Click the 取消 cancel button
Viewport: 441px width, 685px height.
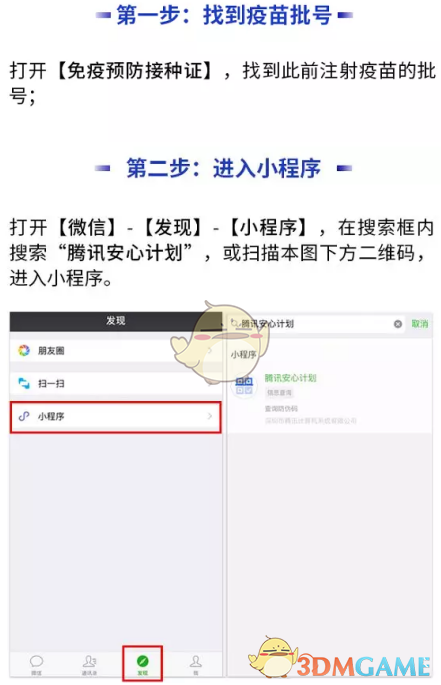click(x=420, y=324)
